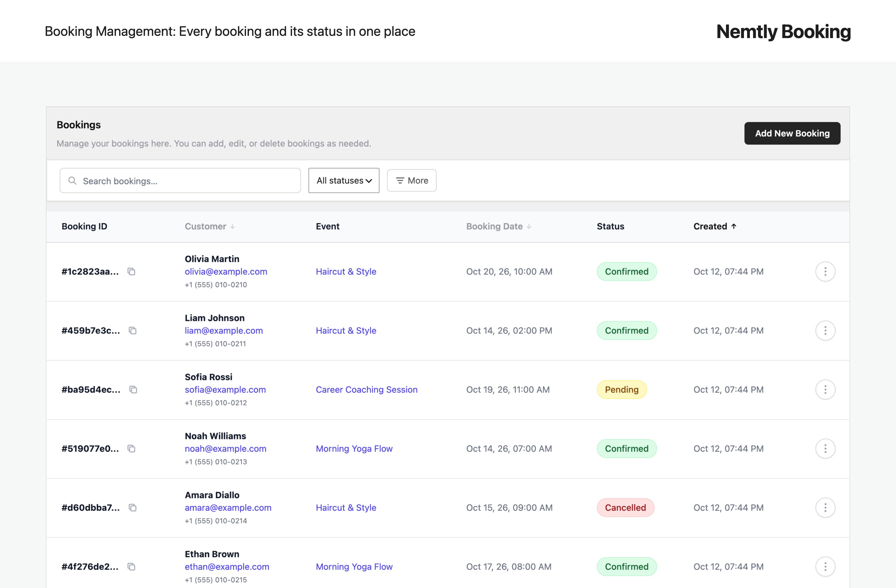Copy booking ID #519077e0
The image size is (896, 588).
(131, 449)
